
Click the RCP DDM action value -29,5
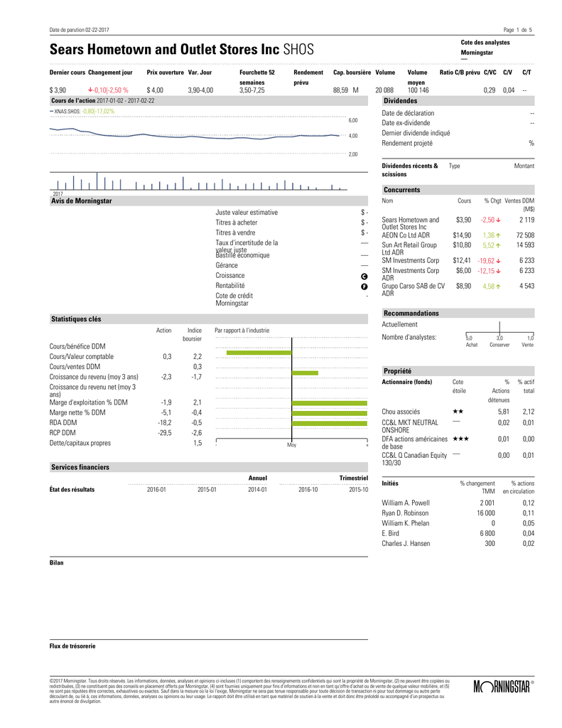coord(164,433)
